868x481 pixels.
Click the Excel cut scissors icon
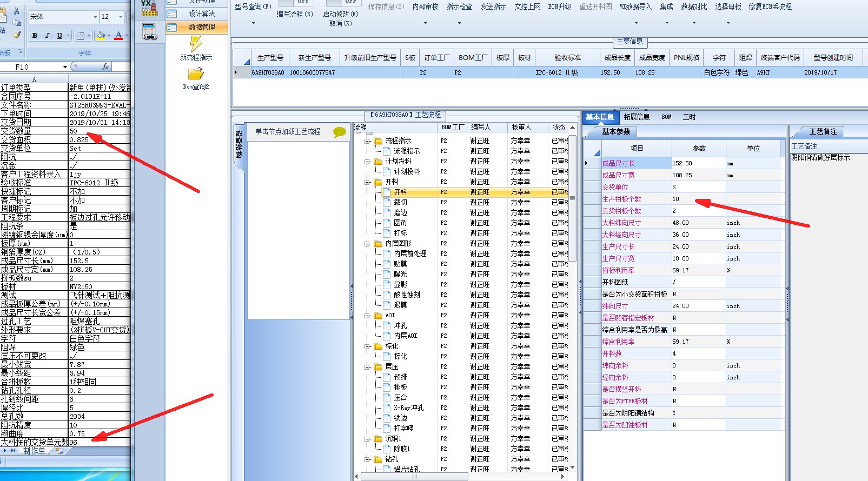(x=16, y=11)
